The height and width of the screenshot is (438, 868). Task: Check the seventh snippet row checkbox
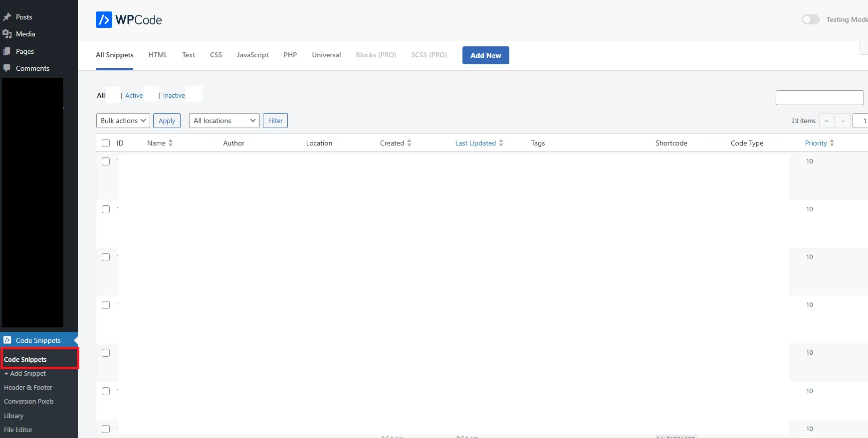[106, 429]
